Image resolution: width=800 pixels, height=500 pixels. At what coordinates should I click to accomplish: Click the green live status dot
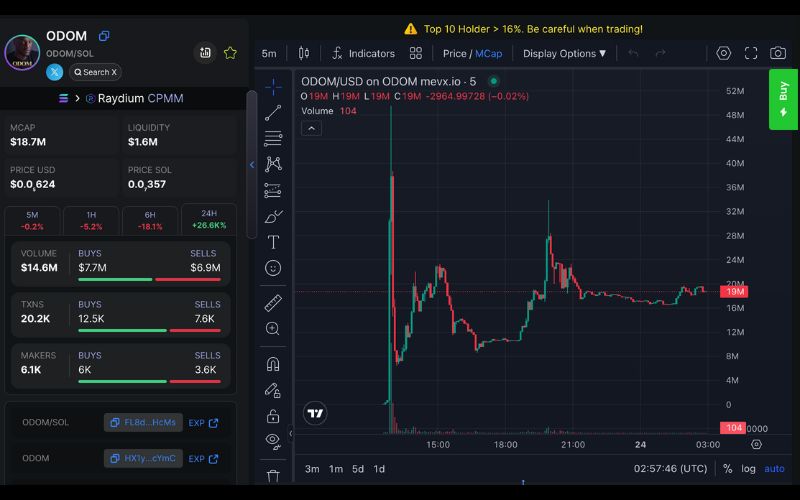click(493, 81)
